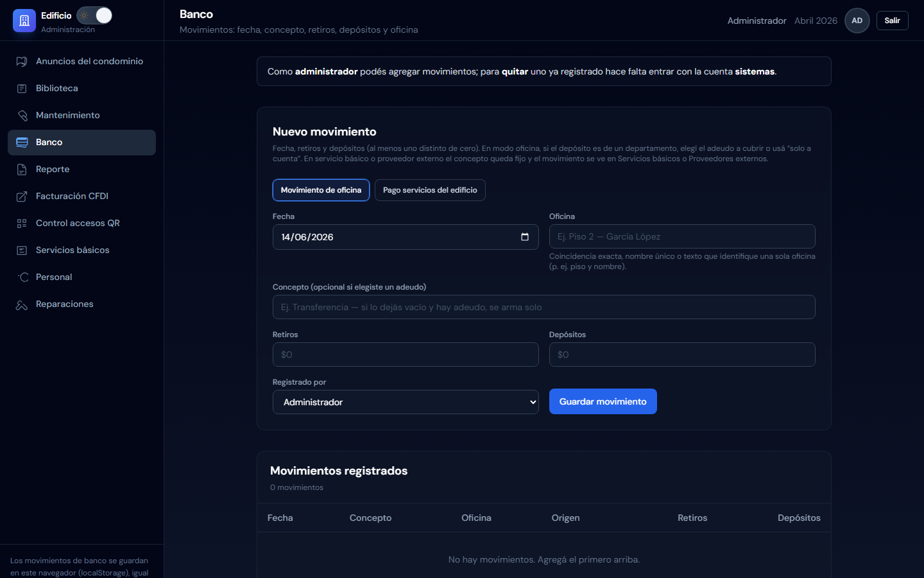This screenshot has height=578, width=924.
Task: Click the 'Administrador' header label
Action: [757, 21]
